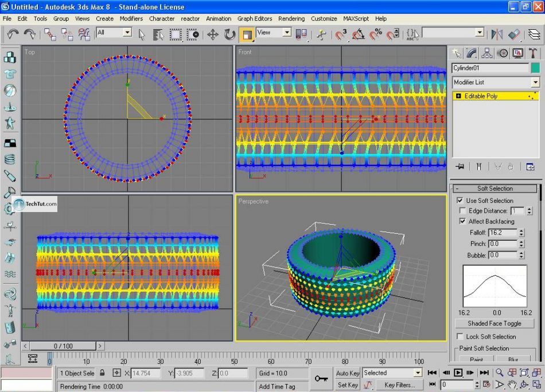Open the Hierarchy command panel tab

click(487, 53)
